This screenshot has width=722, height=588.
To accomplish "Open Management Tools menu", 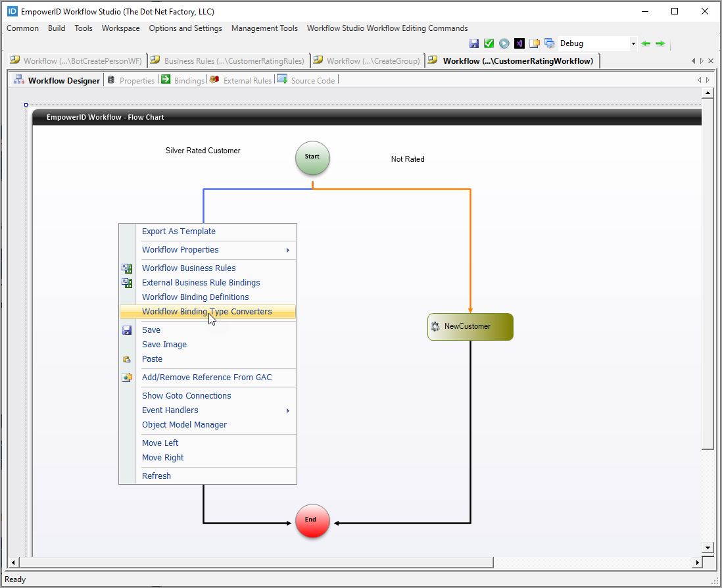I will point(264,28).
